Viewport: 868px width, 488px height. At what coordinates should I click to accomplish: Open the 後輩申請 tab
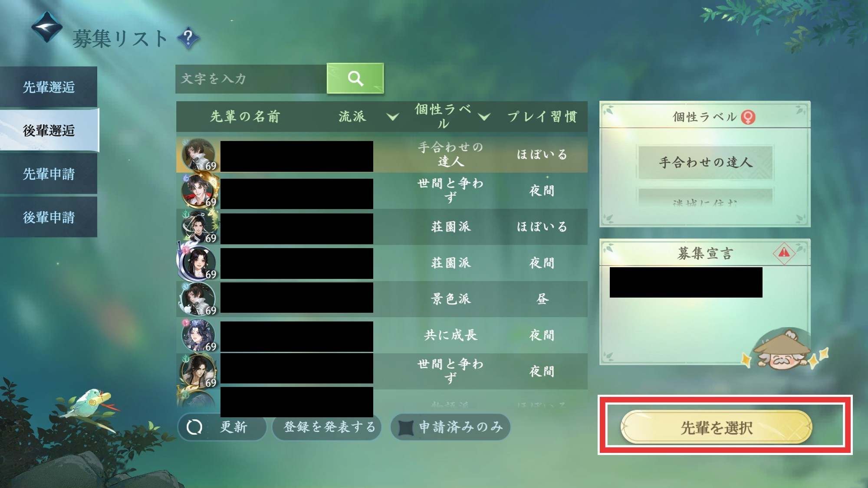(49, 217)
